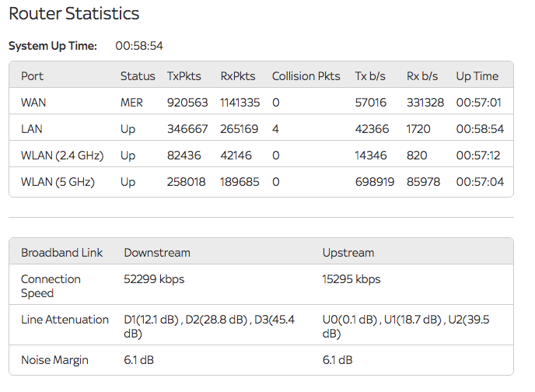Click the System Up Time value 00:58:54
This screenshot has height=392, width=535.
coord(139,46)
